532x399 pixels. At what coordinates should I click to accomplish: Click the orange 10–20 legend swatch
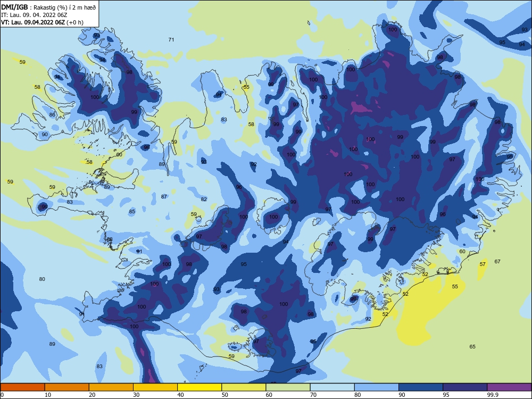[x=67, y=387]
